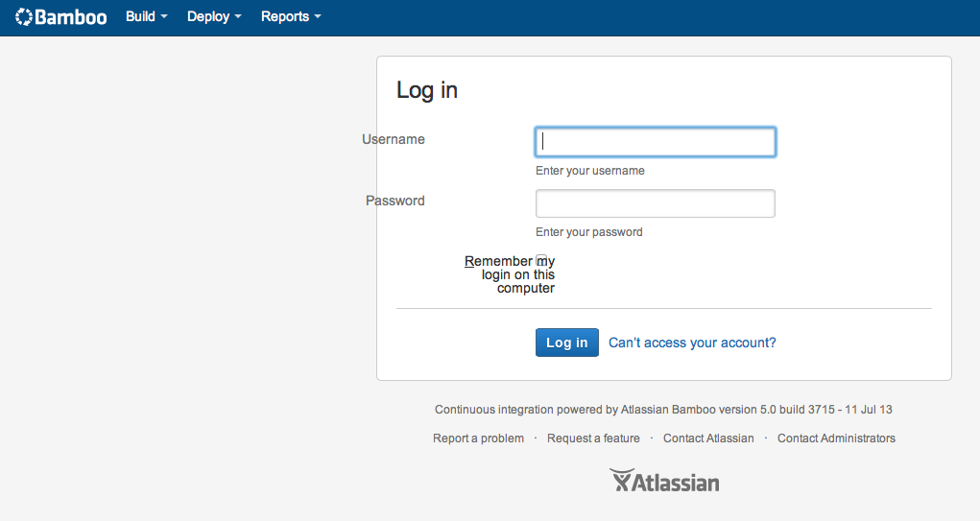The height and width of the screenshot is (521, 980).
Task: Open the Contact Atlassian link
Action: [x=708, y=438]
